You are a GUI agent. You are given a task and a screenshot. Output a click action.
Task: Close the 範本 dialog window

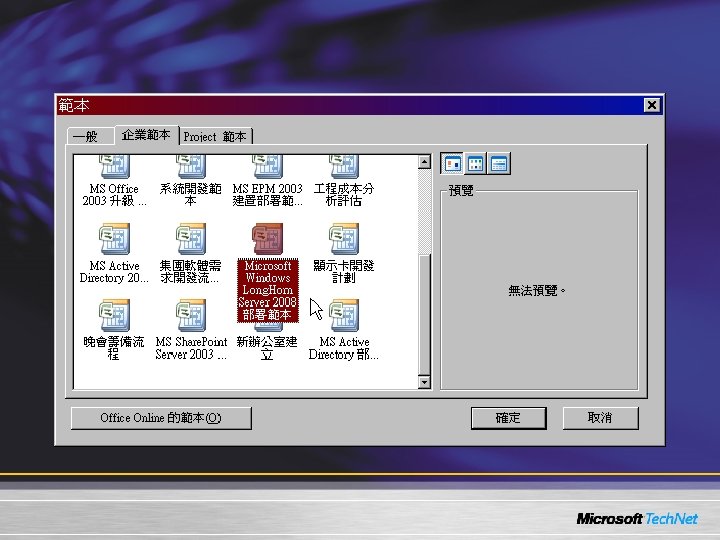652,105
